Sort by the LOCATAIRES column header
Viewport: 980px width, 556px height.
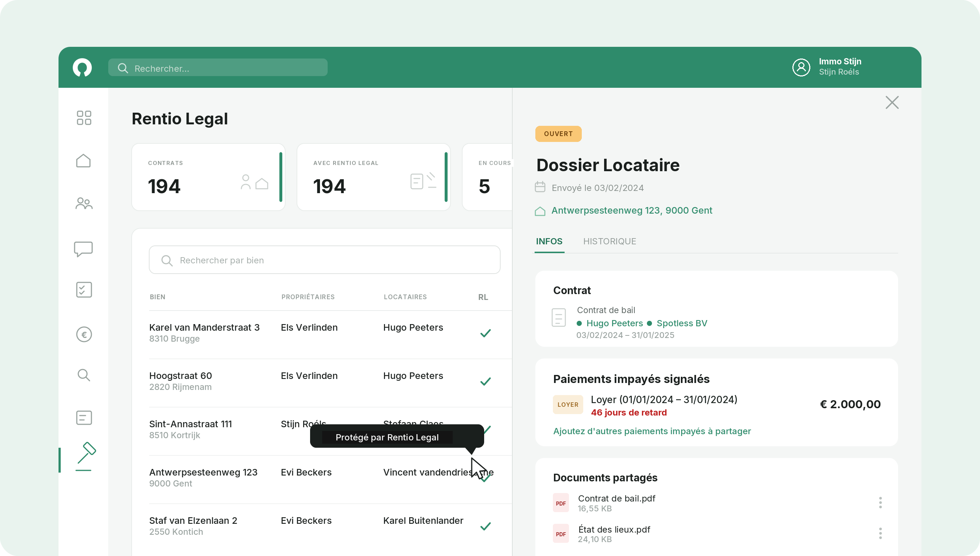pyautogui.click(x=405, y=297)
